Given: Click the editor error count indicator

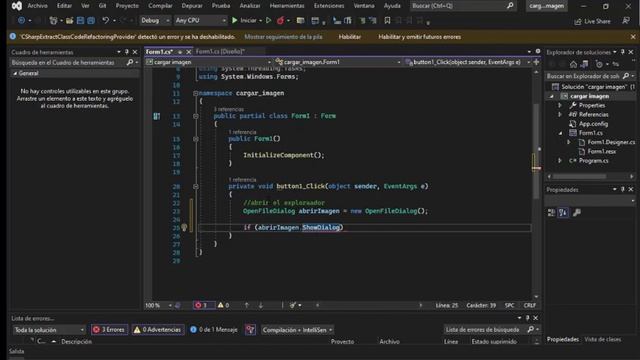Looking at the screenshot, I should [x=203, y=305].
